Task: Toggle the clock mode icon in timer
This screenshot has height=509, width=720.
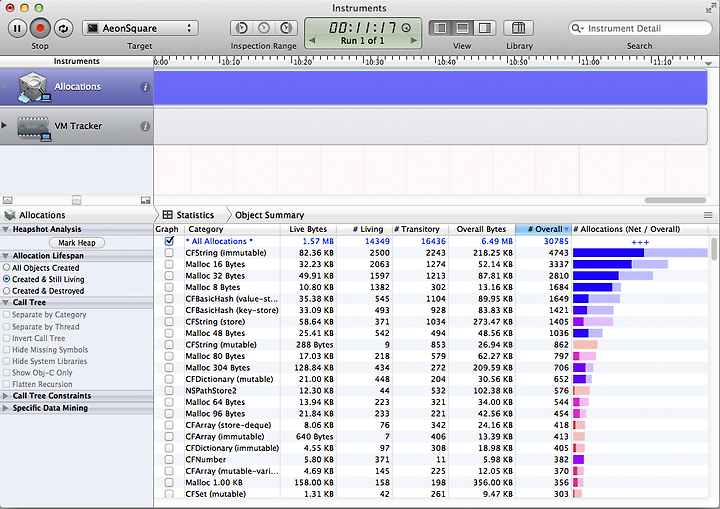Action: [406, 28]
